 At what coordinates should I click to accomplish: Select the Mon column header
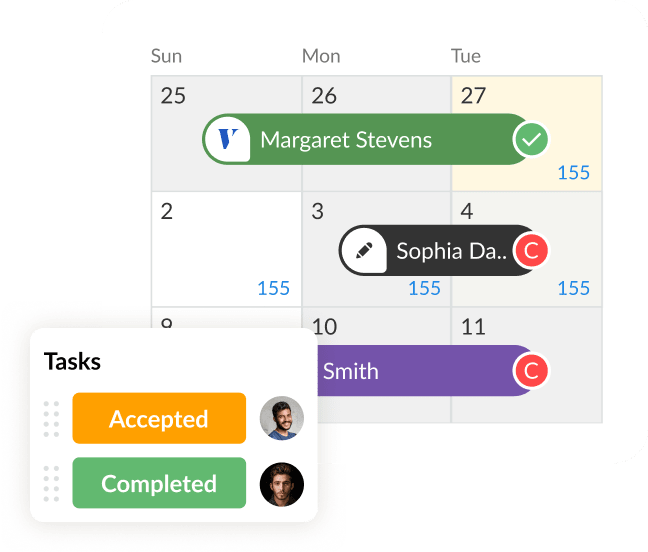(321, 56)
